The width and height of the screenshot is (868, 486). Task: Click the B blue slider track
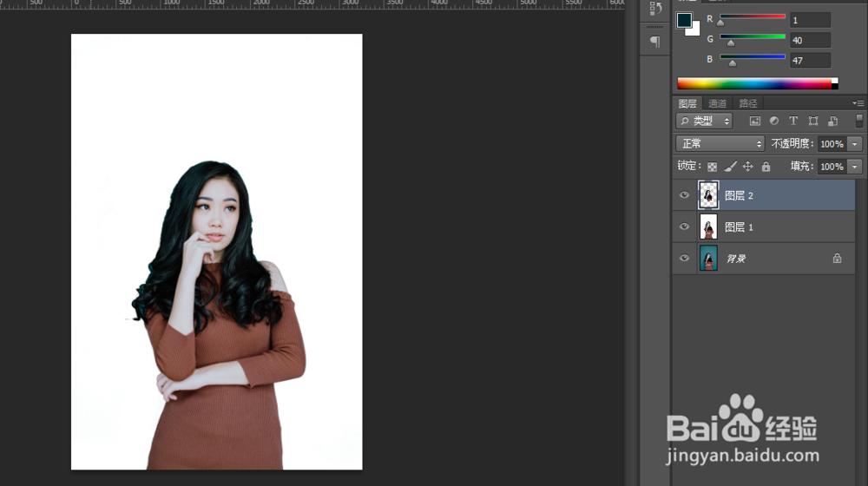753,56
